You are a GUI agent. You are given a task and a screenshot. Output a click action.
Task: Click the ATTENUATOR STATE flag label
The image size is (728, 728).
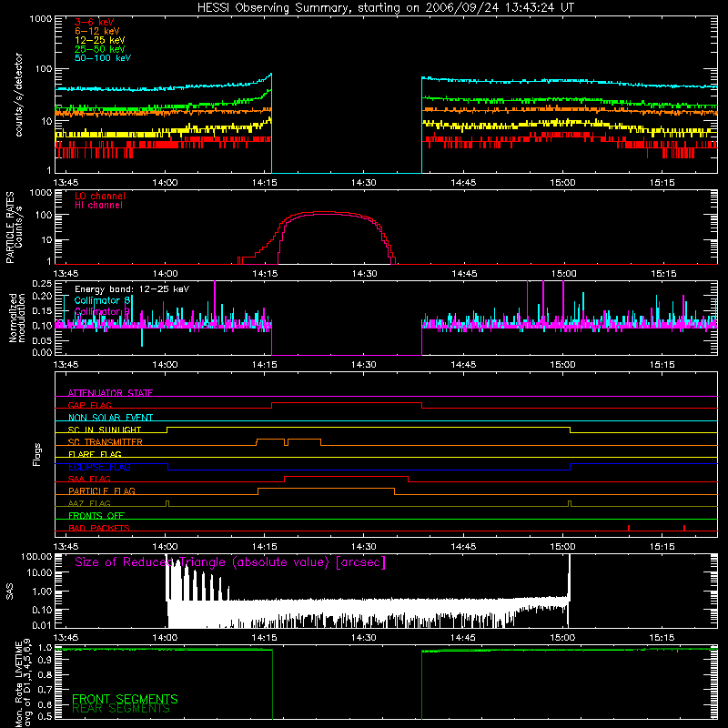tap(110, 393)
